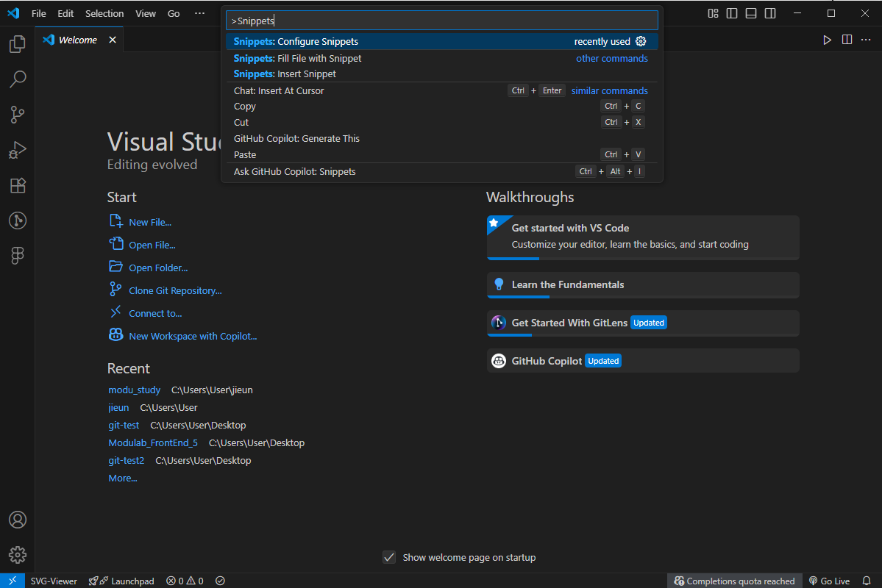
Task: Select the Paste command
Action: click(x=441, y=154)
